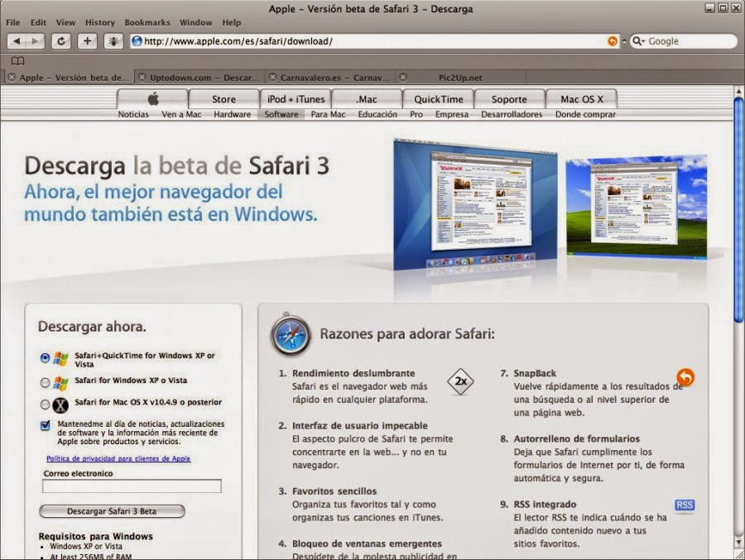Image resolution: width=745 pixels, height=560 pixels.
Task: Select Safari for Mac OS X radio button
Action: pyautogui.click(x=45, y=404)
